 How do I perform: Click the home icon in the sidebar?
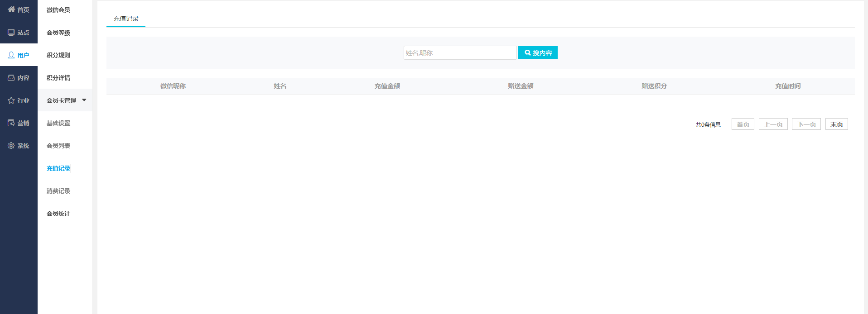coord(11,10)
